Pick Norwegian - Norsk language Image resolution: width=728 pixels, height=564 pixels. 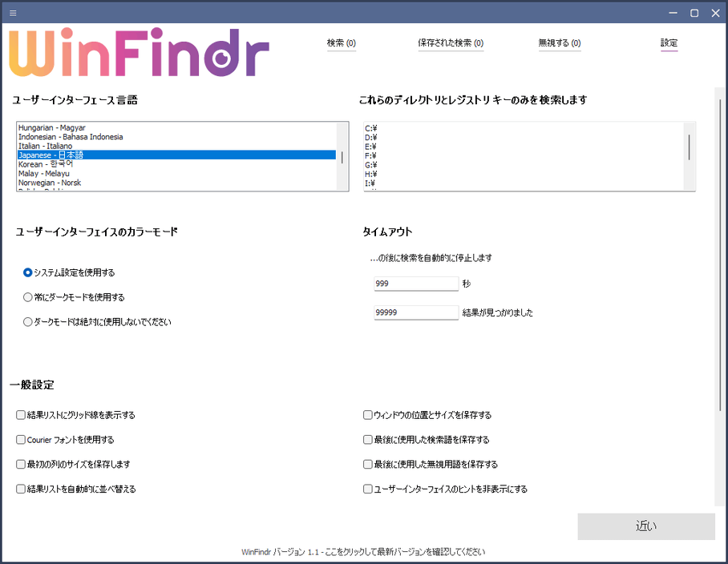click(176, 183)
